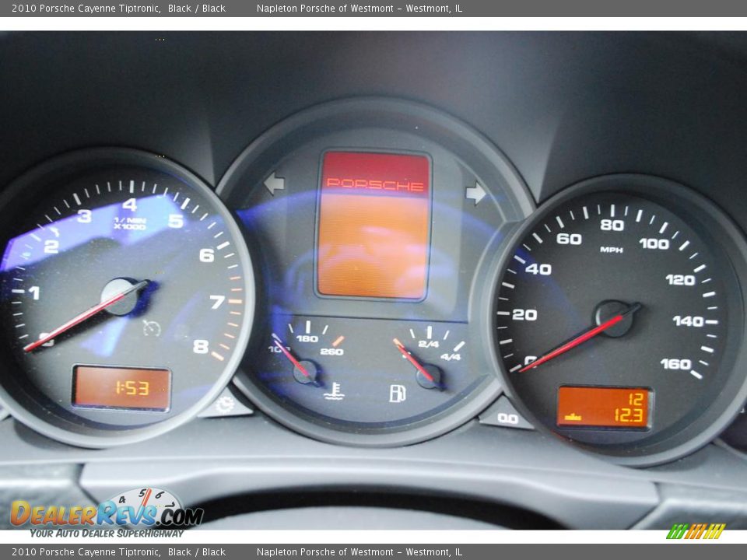Click the 2 mark on tachometer

pos(51,247)
